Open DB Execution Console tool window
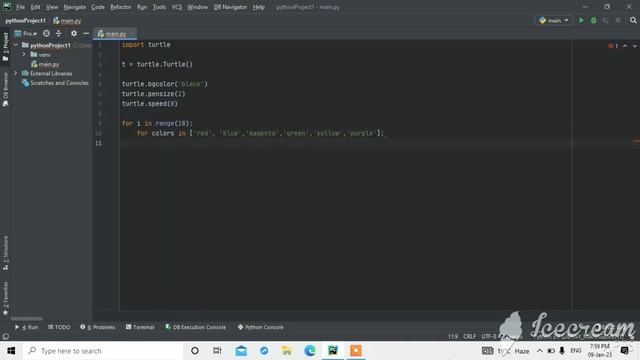 tap(196, 327)
